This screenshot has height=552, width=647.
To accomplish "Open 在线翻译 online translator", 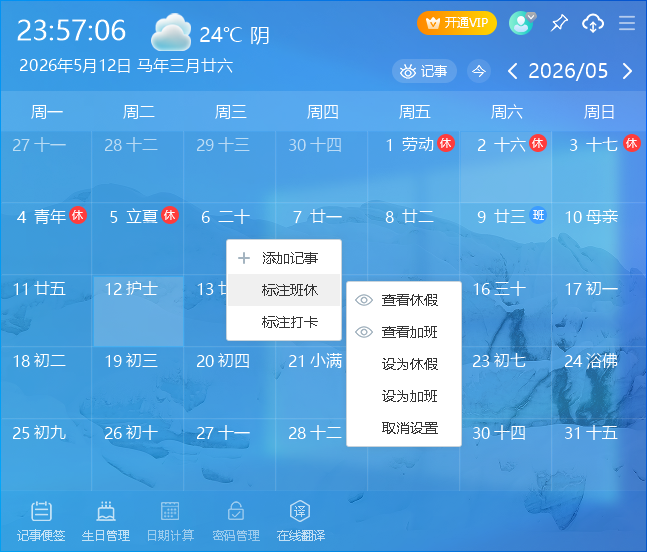I will point(300,521).
